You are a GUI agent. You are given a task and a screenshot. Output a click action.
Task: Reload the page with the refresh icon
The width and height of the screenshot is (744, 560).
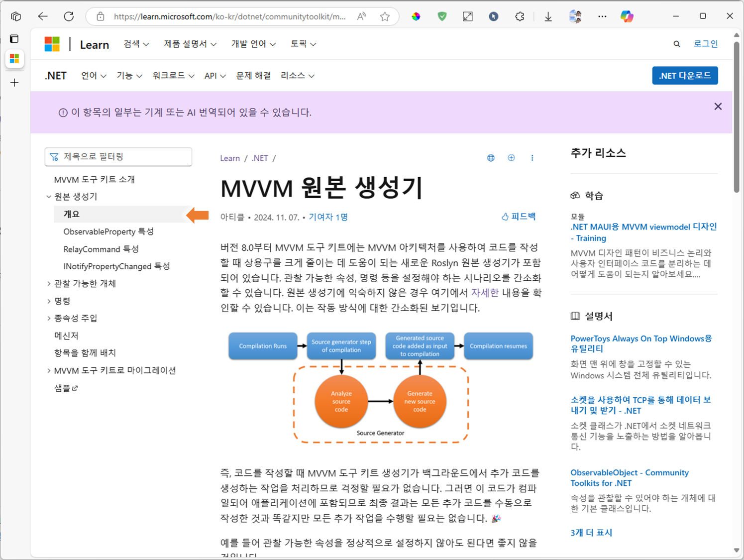pyautogui.click(x=69, y=16)
